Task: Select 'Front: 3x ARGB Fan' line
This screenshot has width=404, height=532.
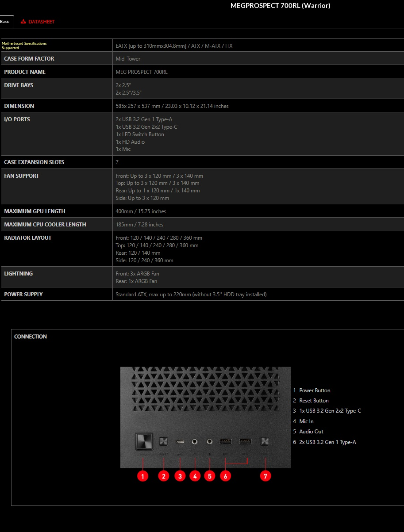Action: [x=137, y=274]
